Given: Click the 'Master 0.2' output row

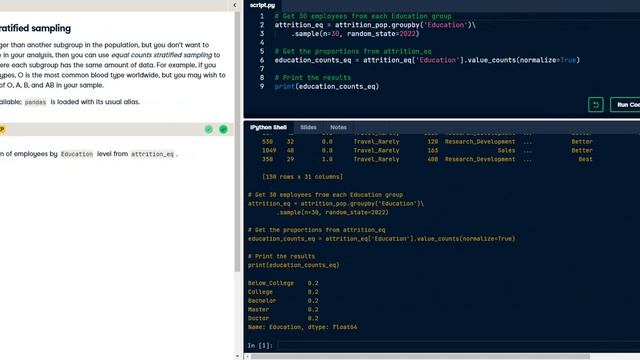Looking at the screenshot, I should pos(283,309).
